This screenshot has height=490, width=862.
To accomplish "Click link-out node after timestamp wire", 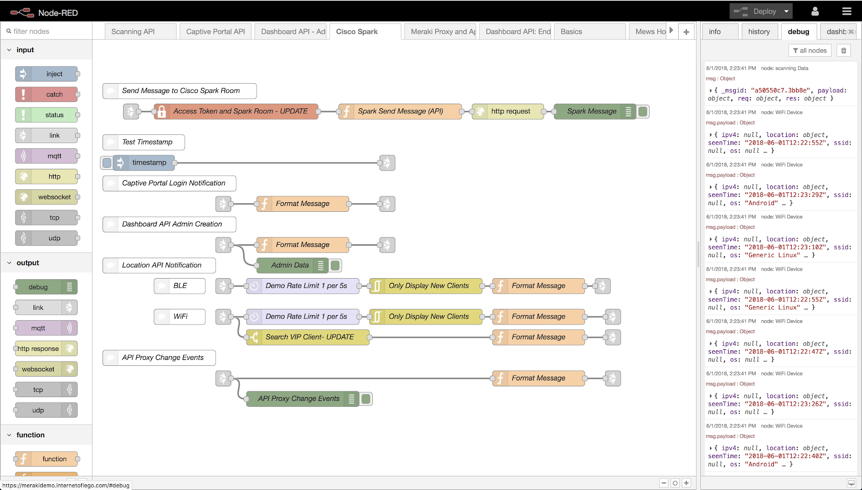I will point(387,163).
